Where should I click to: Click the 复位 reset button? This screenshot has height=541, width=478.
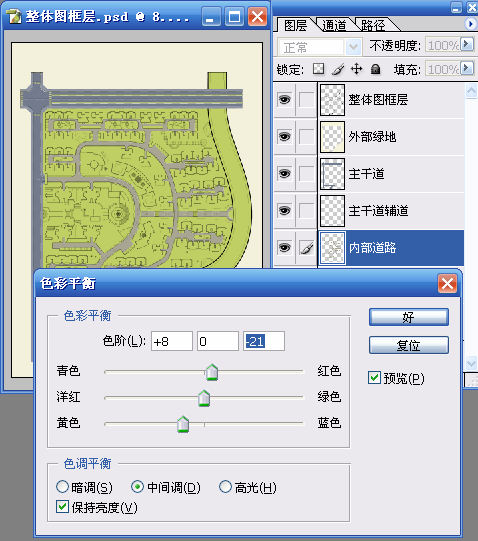[409, 345]
